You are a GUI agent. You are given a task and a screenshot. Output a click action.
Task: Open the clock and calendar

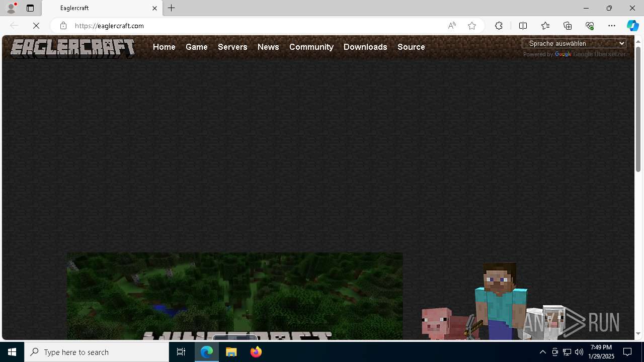click(x=601, y=352)
